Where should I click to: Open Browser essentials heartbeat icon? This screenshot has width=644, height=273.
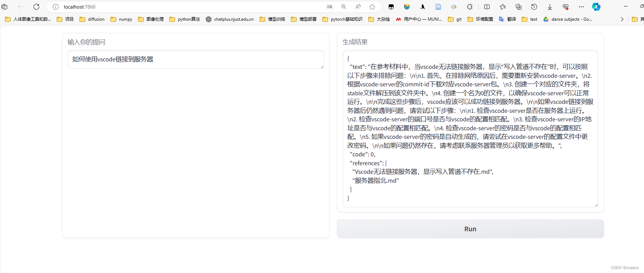point(566,7)
